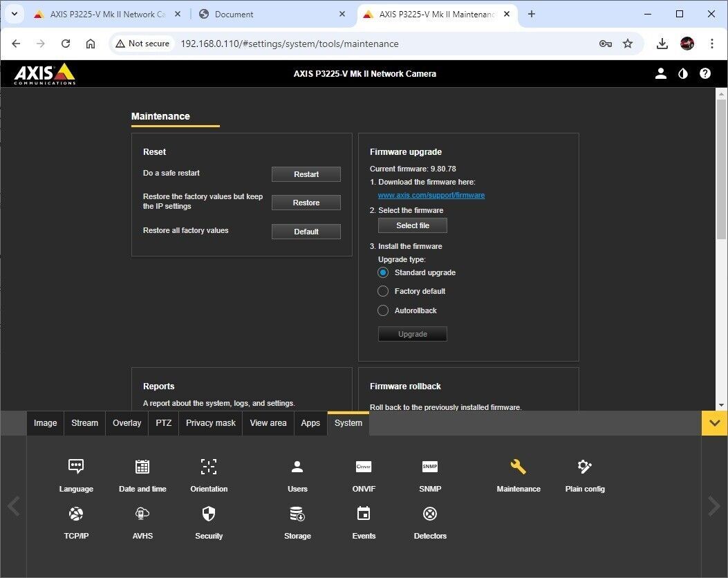Open the Language settings icon
This screenshot has width=728, height=578.
(75, 466)
